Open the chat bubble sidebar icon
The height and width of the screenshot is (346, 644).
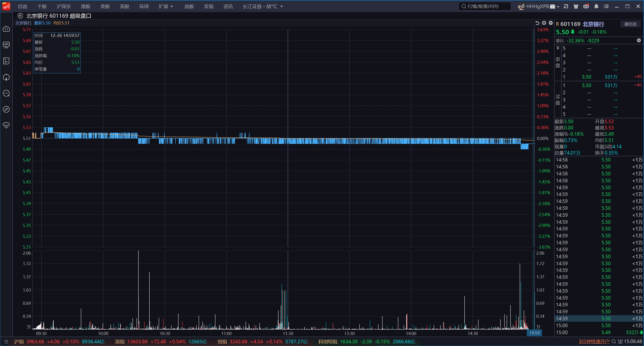[6, 93]
